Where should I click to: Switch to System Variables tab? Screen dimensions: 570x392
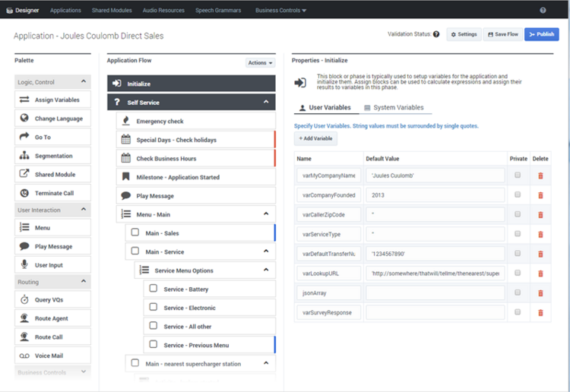pyautogui.click(x=394, y=108)
